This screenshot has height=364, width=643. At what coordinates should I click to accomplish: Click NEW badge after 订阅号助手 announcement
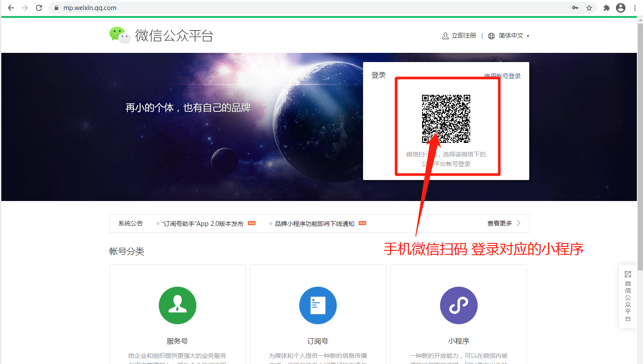coord(252,223)
